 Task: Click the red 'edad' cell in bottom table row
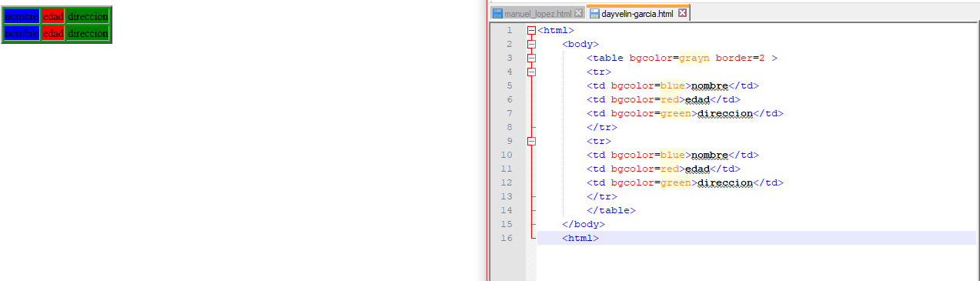tap(53, 33)
